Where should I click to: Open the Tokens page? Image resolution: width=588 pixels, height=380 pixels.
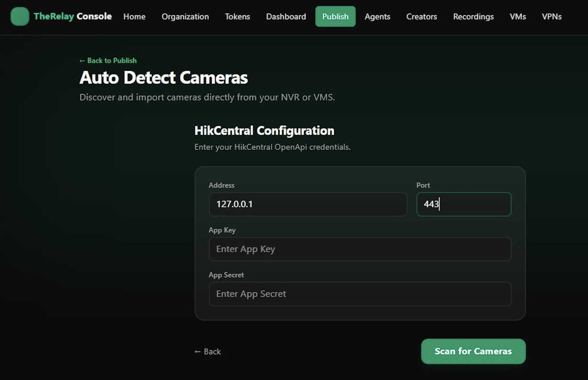click(x=237, y=16)
